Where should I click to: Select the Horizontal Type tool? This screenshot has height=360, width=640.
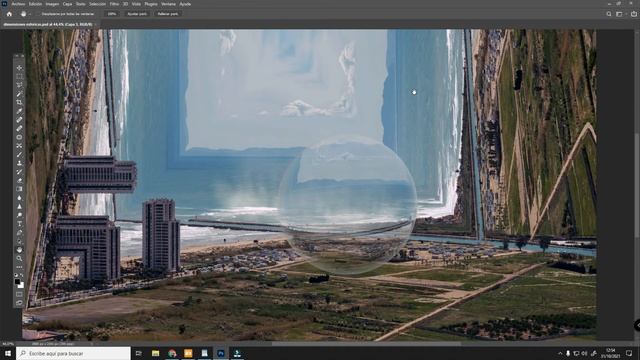click(x=19, y=224)
